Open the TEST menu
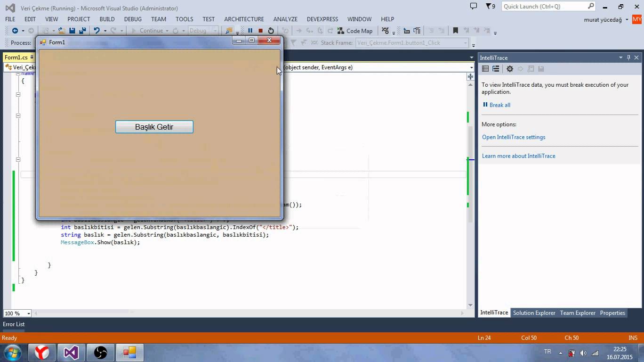 (209, 19)
